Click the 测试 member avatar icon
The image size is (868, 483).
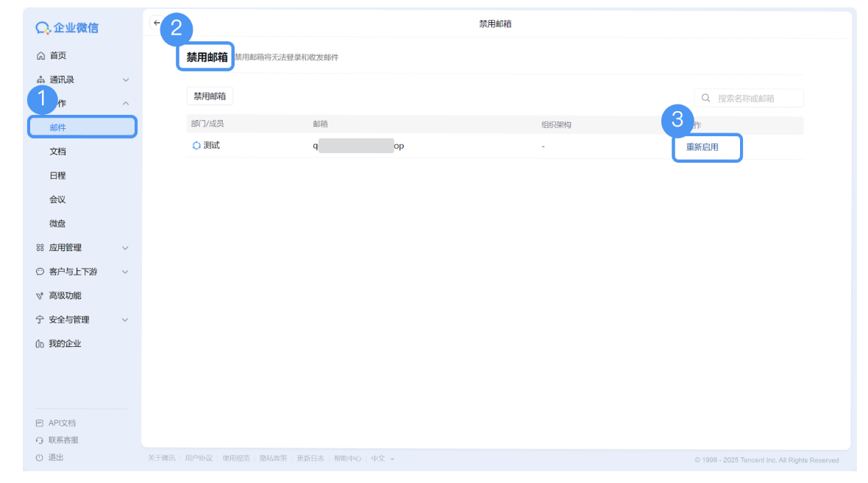pyautogui.click(x=196, y=146)
